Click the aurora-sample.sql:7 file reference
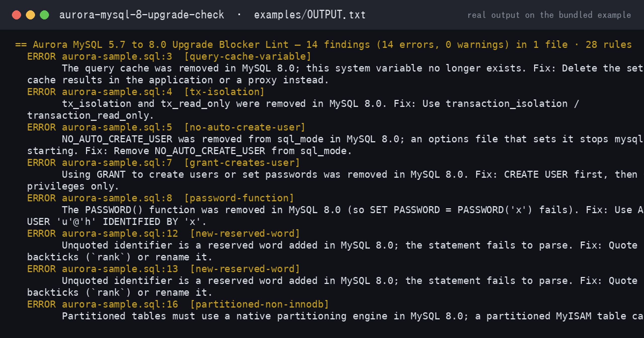This screenshot has width=644, height=338. 117,163
